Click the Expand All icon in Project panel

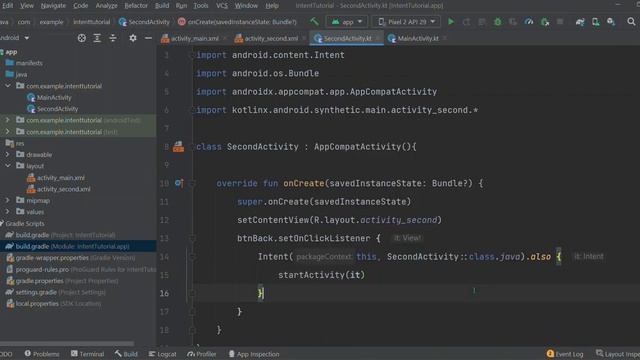click(97, 38)
